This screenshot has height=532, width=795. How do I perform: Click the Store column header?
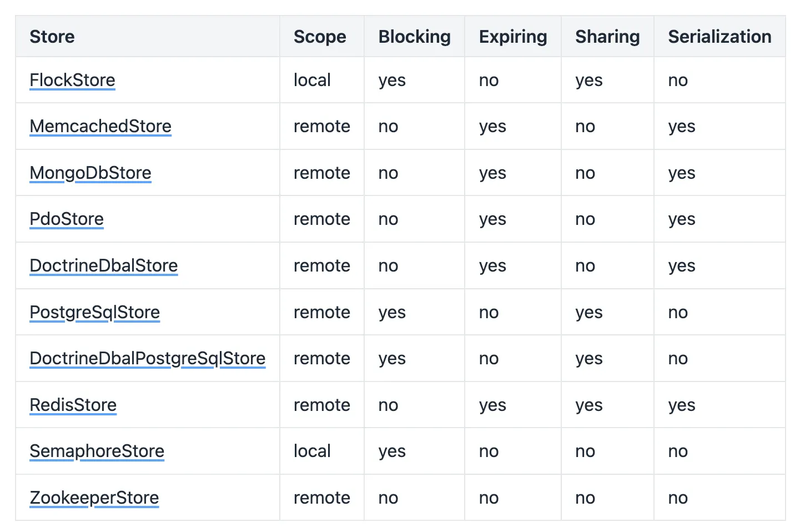[52, 37]
